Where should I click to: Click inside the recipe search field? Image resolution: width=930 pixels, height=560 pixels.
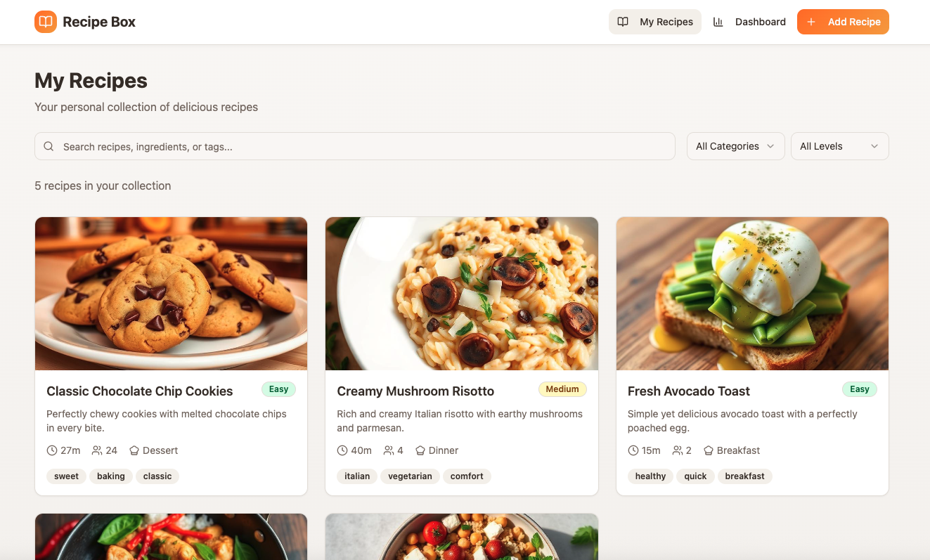pos(281,146)
